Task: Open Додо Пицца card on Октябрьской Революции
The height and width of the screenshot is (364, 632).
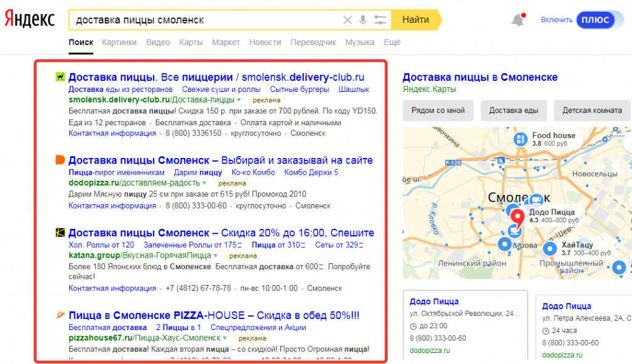Action: pos(465,325)
